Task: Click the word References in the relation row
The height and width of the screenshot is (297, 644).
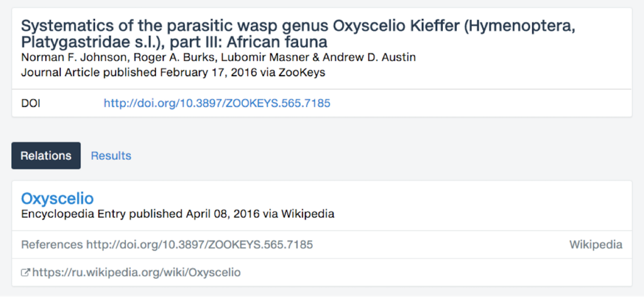Action: click(52, 244)
